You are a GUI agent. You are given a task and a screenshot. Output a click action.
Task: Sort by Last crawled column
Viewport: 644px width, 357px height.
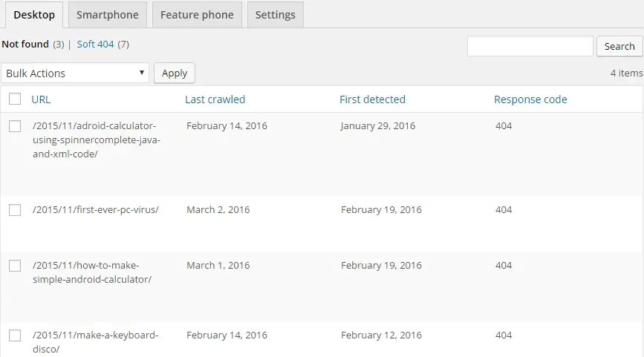215,99
